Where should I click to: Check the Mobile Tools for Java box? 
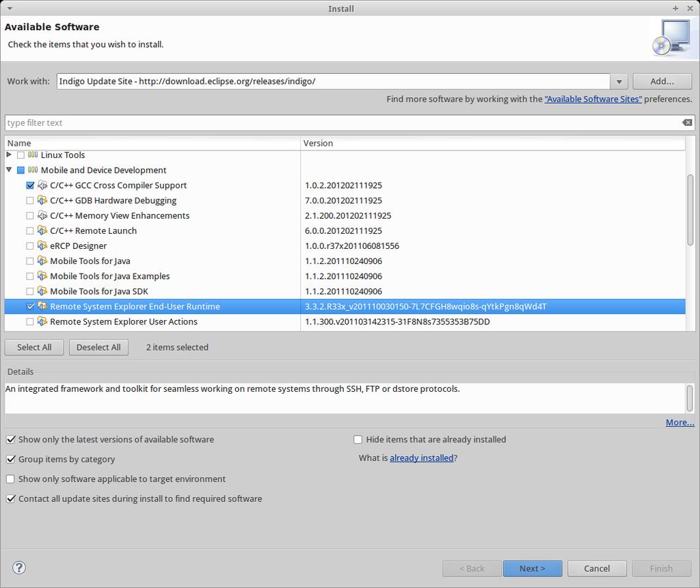[30, 261]
